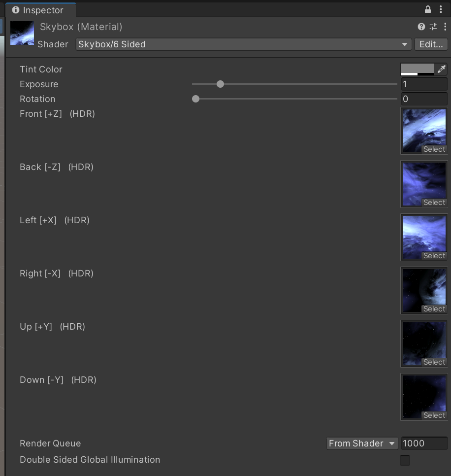Click the Exposure property label

pyautogui.click(x=39, y=84)
